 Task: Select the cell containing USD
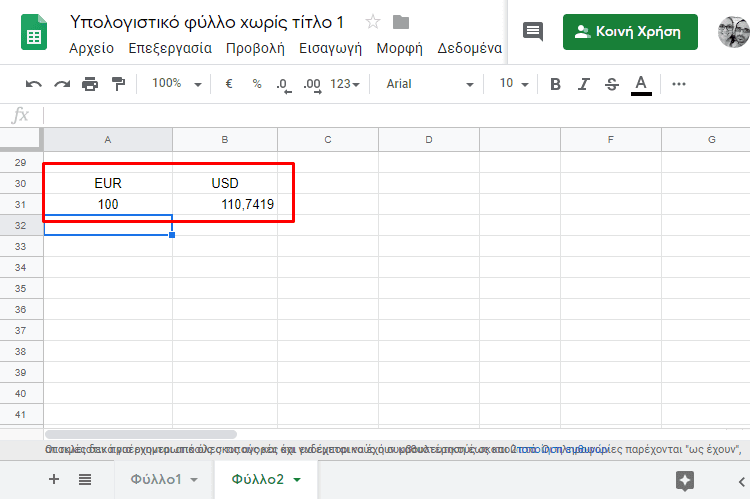tap(225, 183)
